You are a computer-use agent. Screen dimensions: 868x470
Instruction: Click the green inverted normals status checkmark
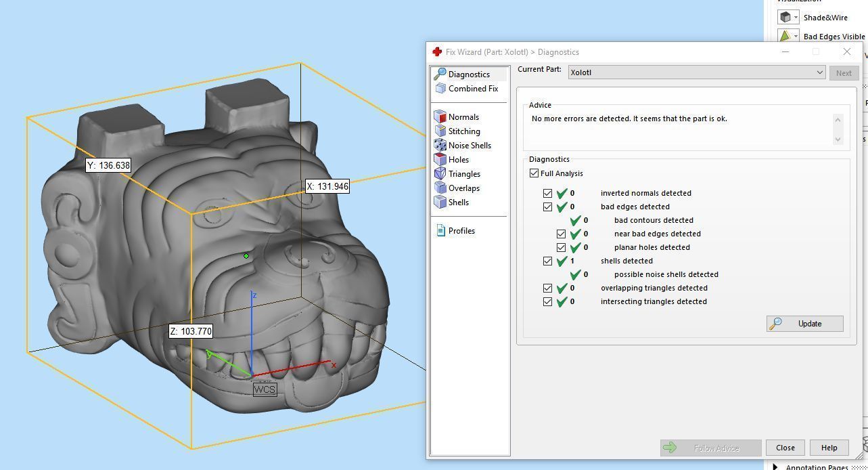[x=562, y=193]
